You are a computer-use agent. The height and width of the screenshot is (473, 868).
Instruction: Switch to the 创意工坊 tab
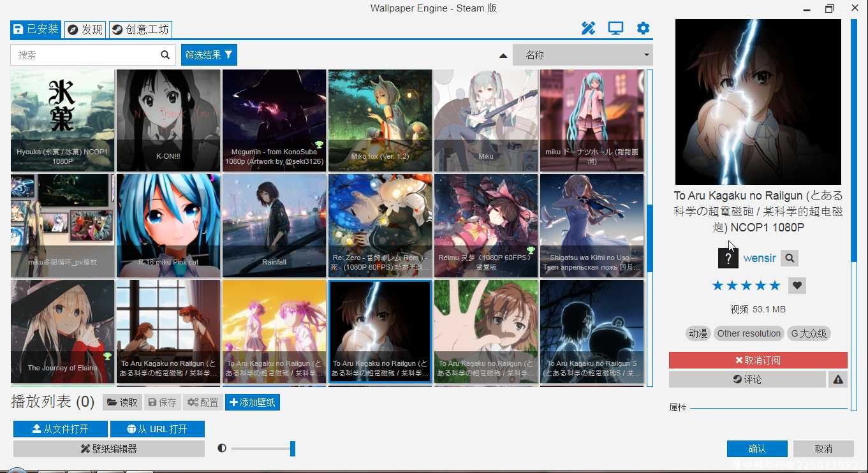(140, 29)
